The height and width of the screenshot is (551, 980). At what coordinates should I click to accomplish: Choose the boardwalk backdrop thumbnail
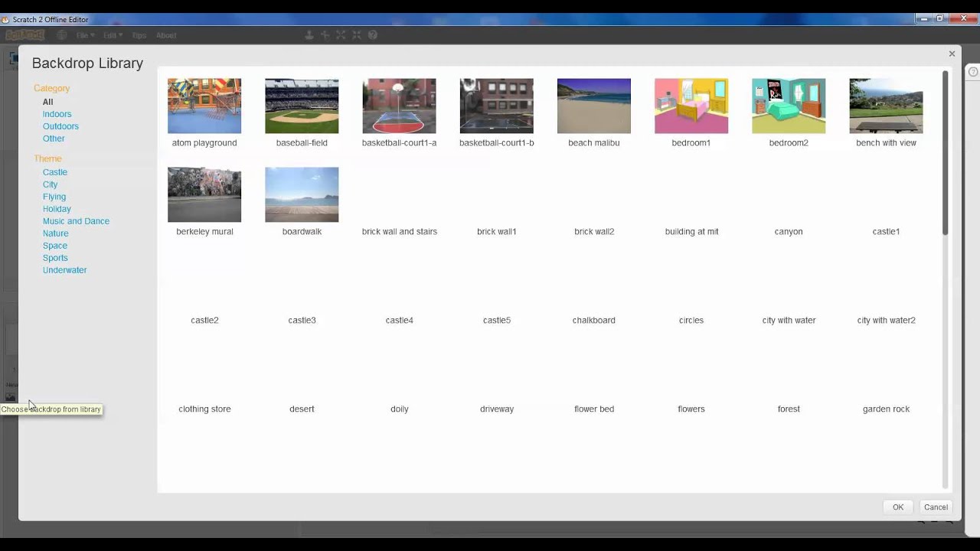[x=302, y=194]
